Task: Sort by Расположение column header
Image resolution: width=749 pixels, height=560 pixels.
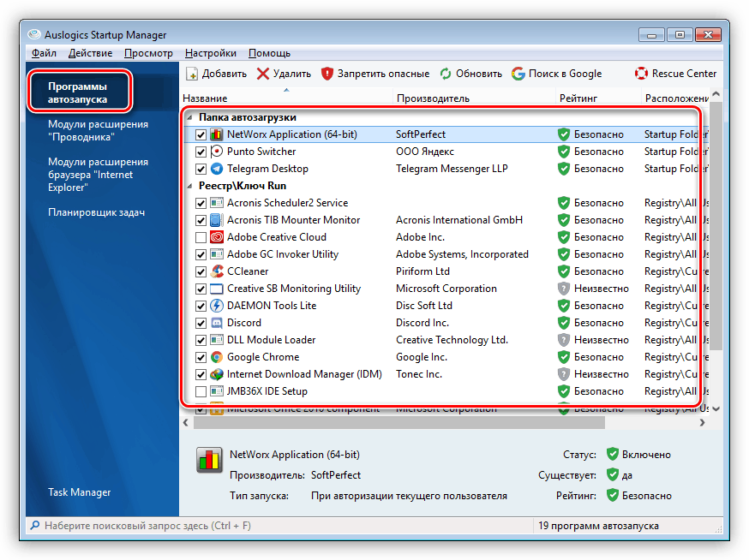Action: click(x=676, y=98)
